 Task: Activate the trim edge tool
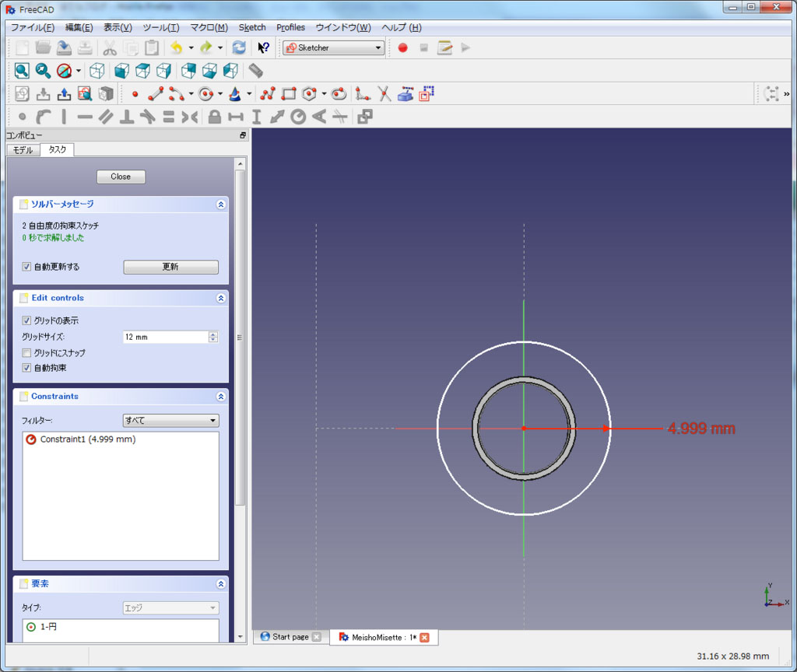pyautogui.click(x=384, y=94)
